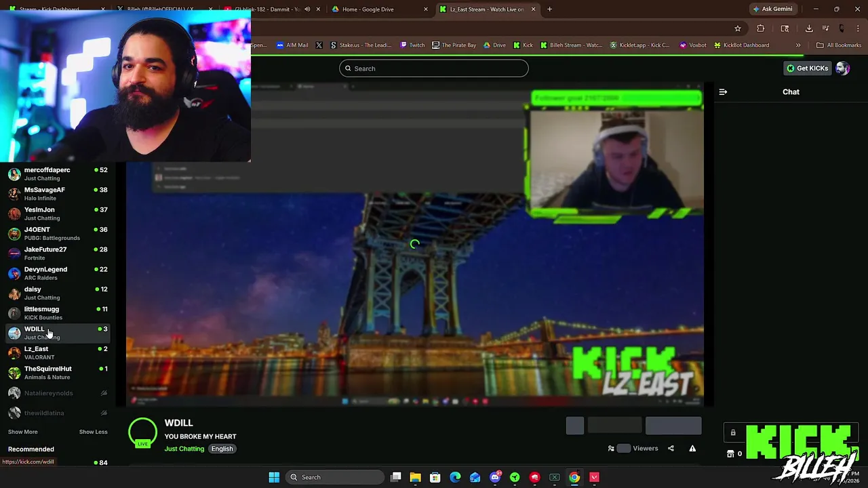
Task: Open Valorant icon in taskbar
Action: pyautogui.click(x=594, y=477)
